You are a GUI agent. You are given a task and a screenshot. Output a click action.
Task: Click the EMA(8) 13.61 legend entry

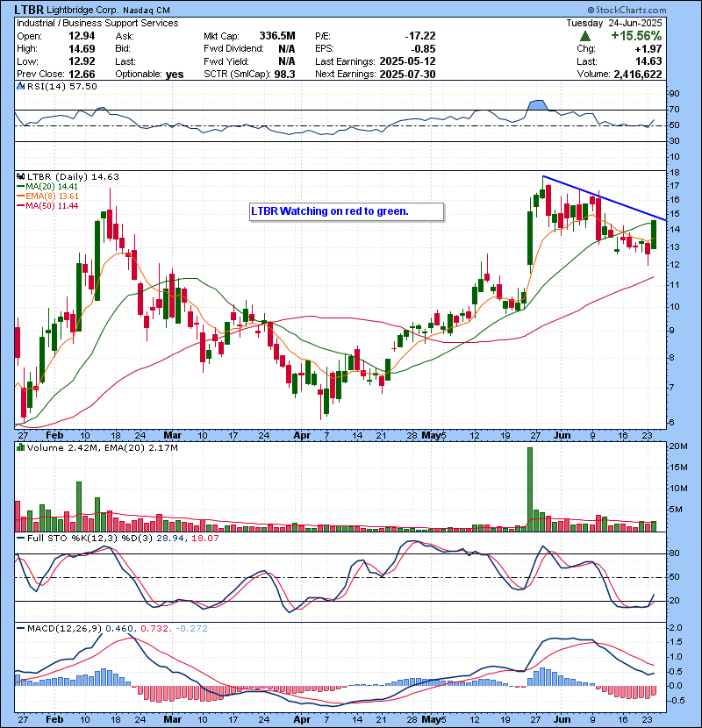point(47,196)
